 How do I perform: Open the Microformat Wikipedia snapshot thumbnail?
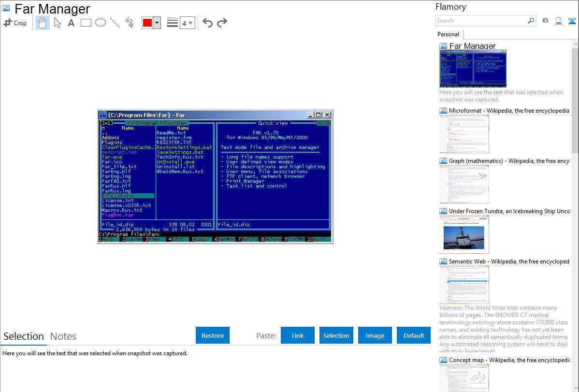[464, 134]
